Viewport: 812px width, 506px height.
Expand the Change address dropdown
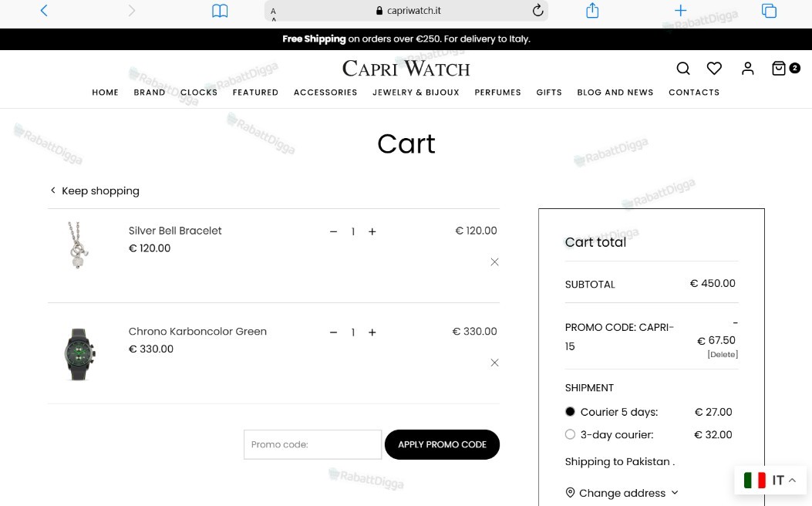tap(622, 493)
